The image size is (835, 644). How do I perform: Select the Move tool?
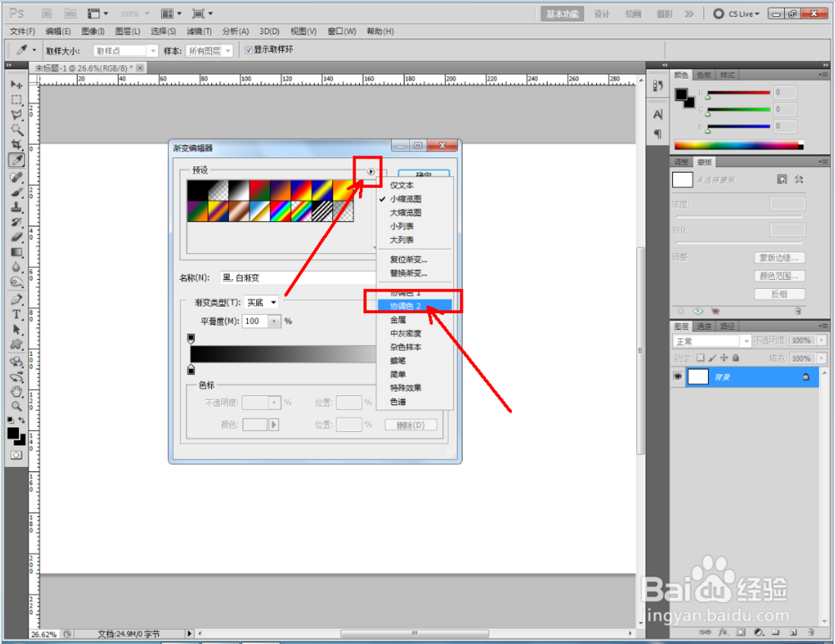point(17,84)
